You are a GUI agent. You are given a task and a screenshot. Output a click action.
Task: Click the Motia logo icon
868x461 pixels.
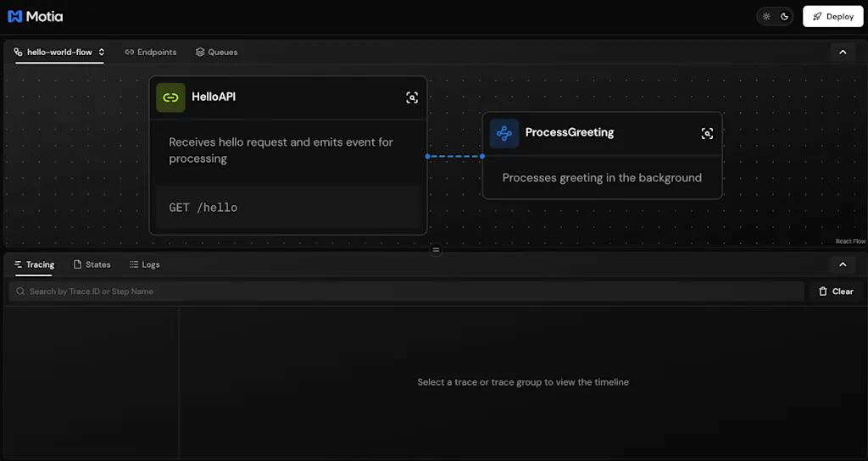(x=15, y=17)
